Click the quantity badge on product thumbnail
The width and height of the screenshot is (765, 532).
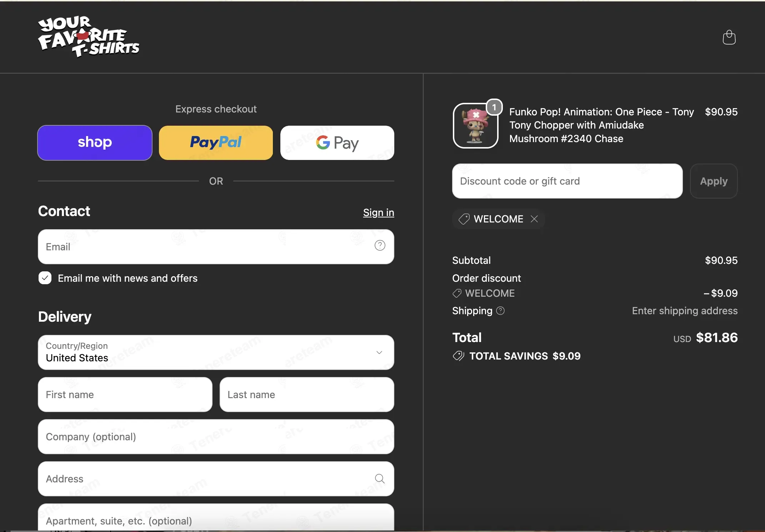[x=494, y=107]
